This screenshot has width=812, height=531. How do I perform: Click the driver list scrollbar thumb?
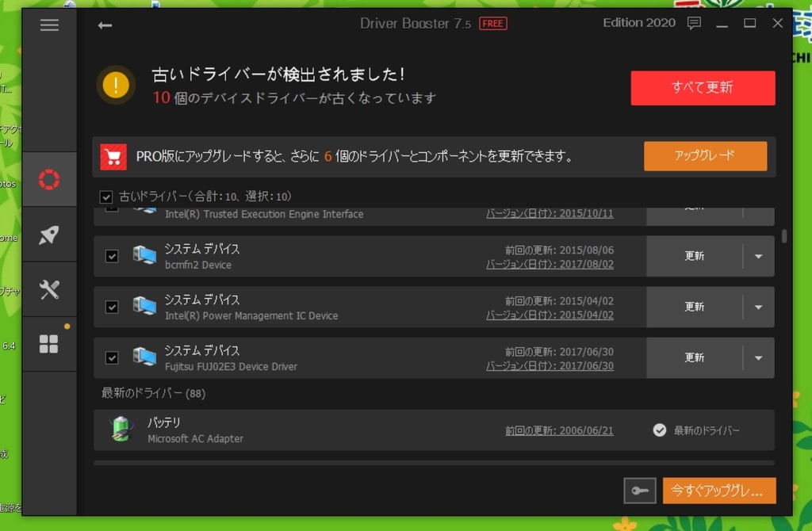(x=784, y=236)
